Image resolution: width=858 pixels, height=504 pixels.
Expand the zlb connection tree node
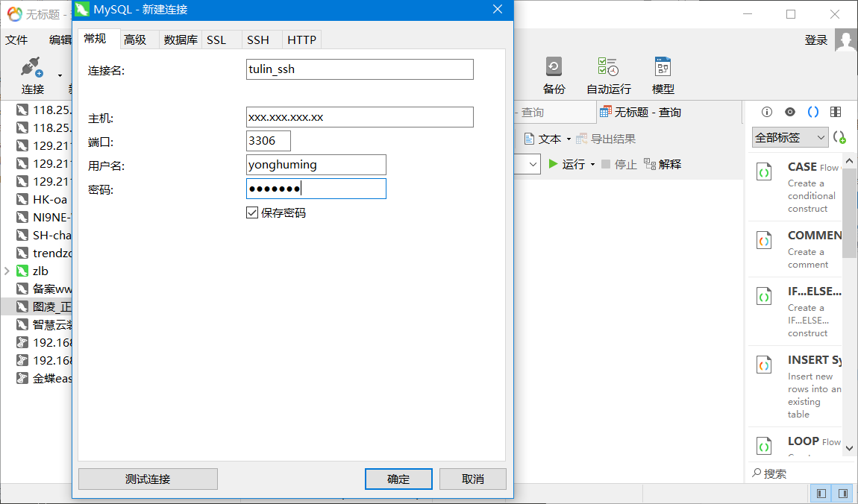[7, 271]
